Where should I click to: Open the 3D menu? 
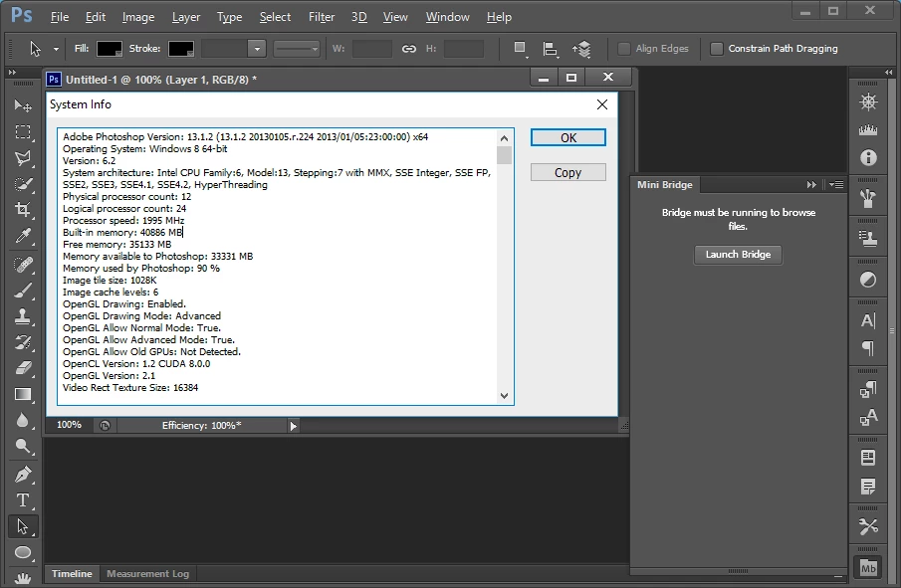[x=359, y=17]
